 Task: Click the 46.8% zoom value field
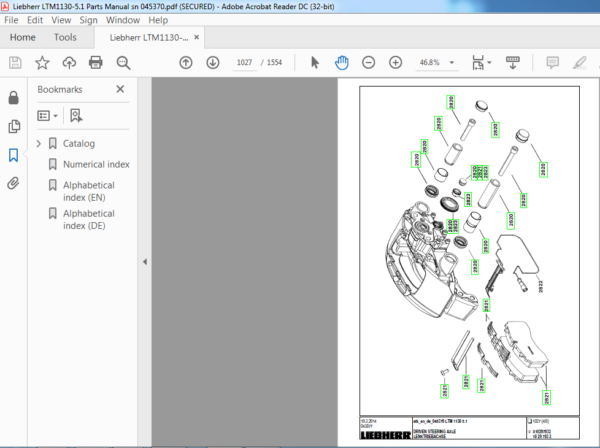click(x=429, y=62)
